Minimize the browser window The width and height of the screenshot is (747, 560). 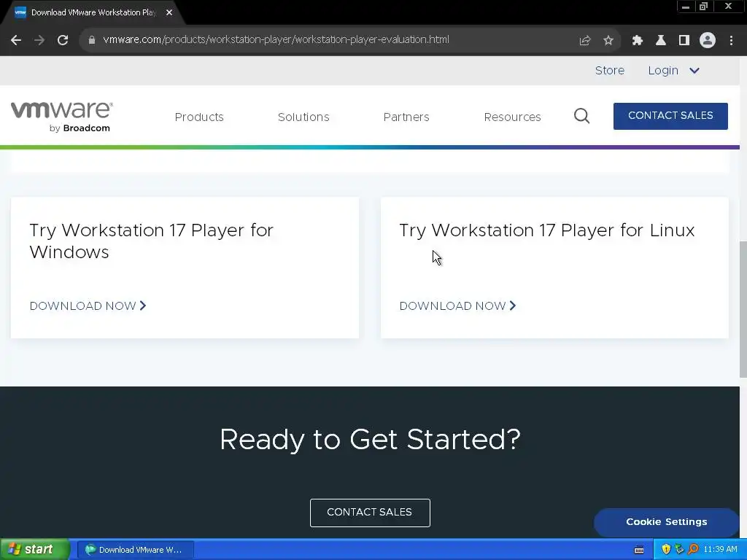coord(686,6)
